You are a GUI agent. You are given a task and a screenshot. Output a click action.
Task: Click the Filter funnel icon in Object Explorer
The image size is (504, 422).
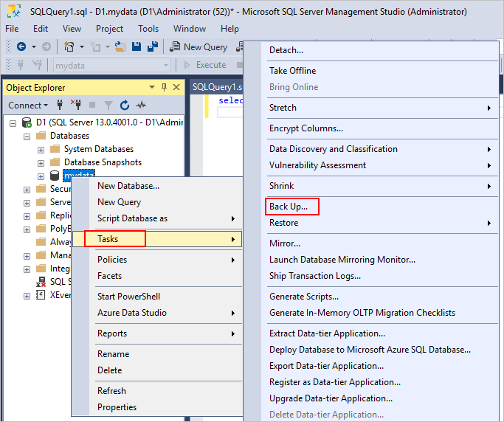tap(108, 106)
